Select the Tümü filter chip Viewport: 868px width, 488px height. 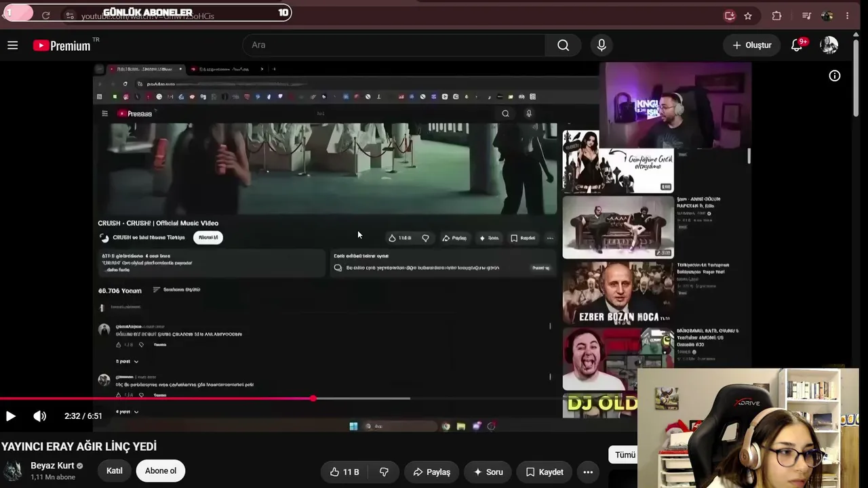pyautogui.click(x=625, y=455)
